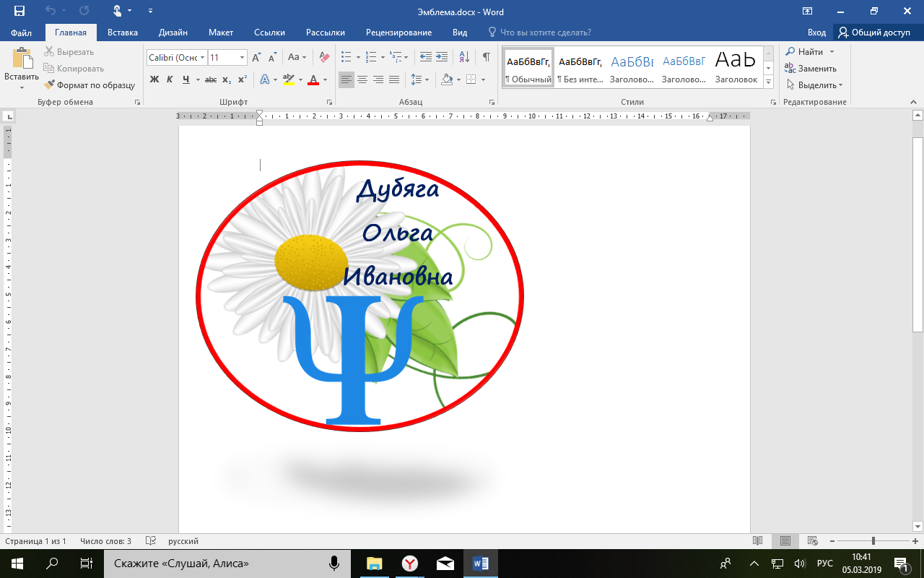Toggle the bulleted list icon
The height and width of the screenshot is (578, 924).
pos(346,57)
